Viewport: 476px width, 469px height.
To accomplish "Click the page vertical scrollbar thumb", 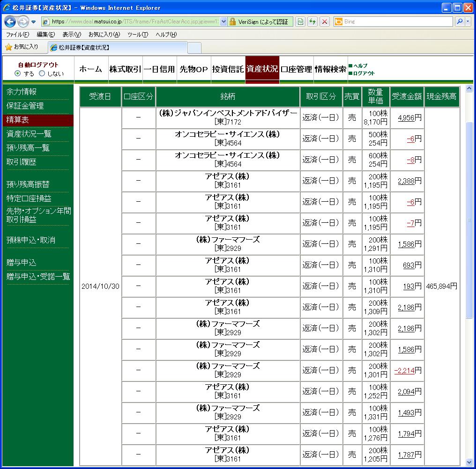I will (469, 220).
